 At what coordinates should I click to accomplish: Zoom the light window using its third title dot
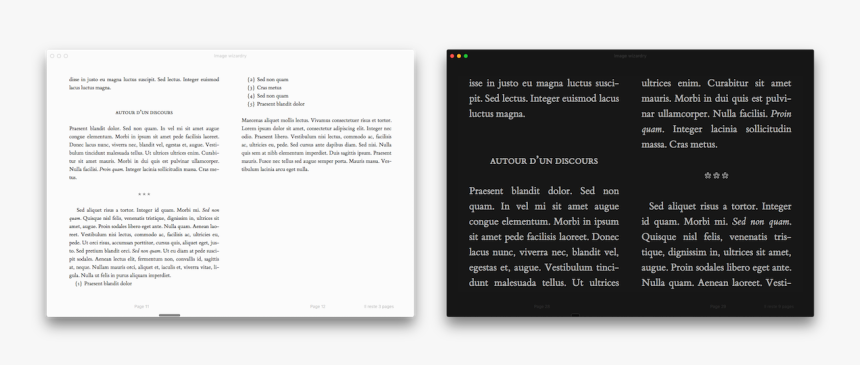(x=66, y=56)
